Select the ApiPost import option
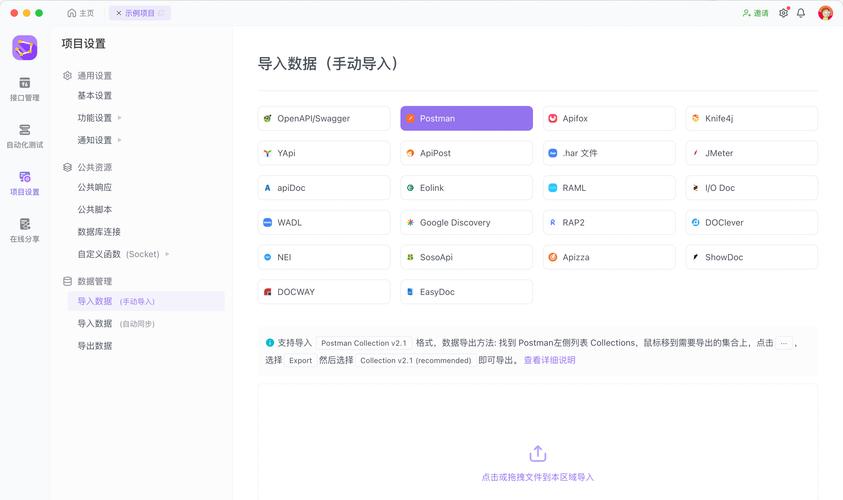Image resolution: width=843 pixels, height=500 pixels. (x=467, y=153)
